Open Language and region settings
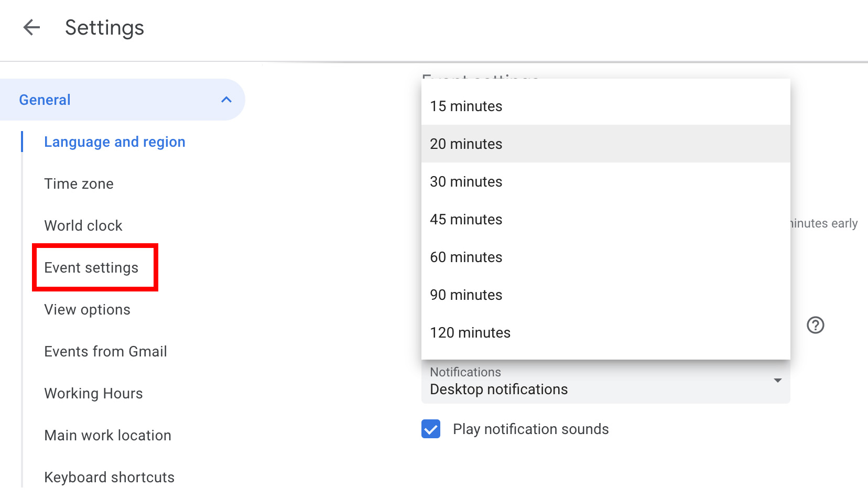This screenshot has width=868, height=498. tap(115, 142)
